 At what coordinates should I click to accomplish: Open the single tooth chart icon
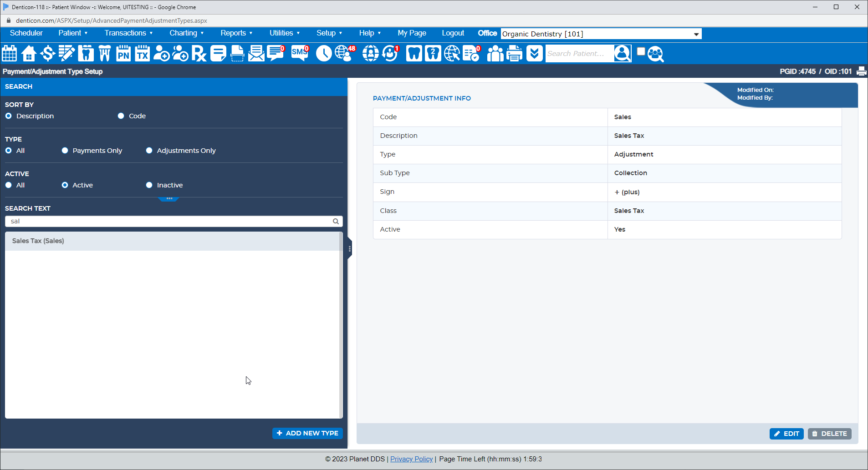pyautogui.click(x=86, y=53)
